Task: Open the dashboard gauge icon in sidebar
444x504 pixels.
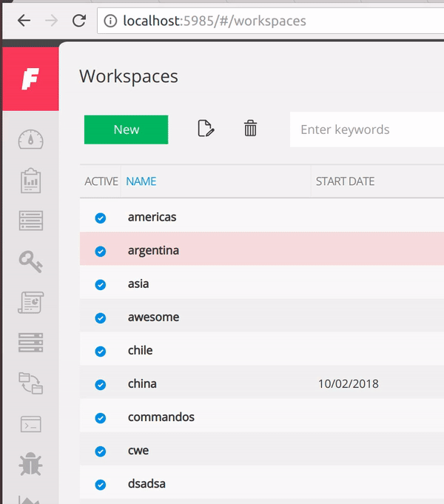Action: [30, 139]
